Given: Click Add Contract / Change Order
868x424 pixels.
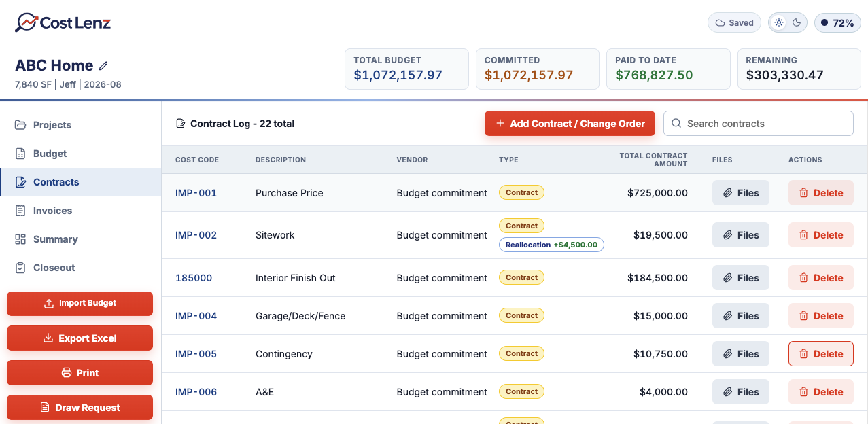Looking at the screenshot, I should (x=570, y=124).
